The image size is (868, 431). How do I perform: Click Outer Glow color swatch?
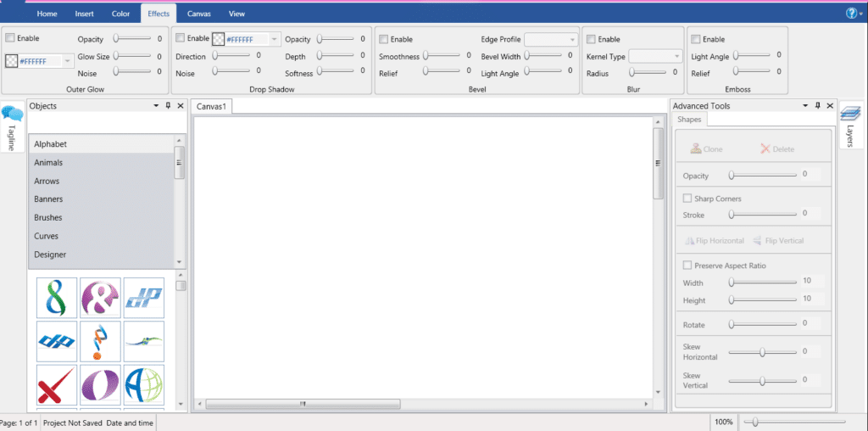tap(12, 61)
